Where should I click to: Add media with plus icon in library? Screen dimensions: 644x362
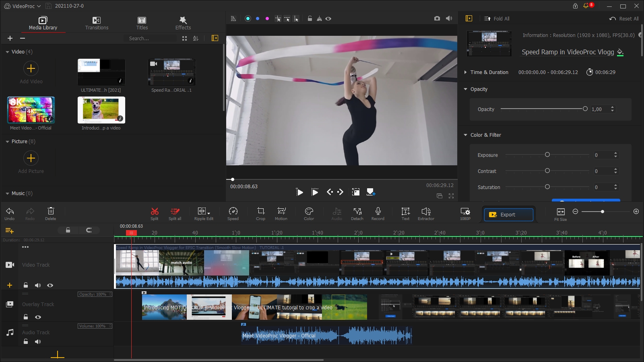(10, 38)
